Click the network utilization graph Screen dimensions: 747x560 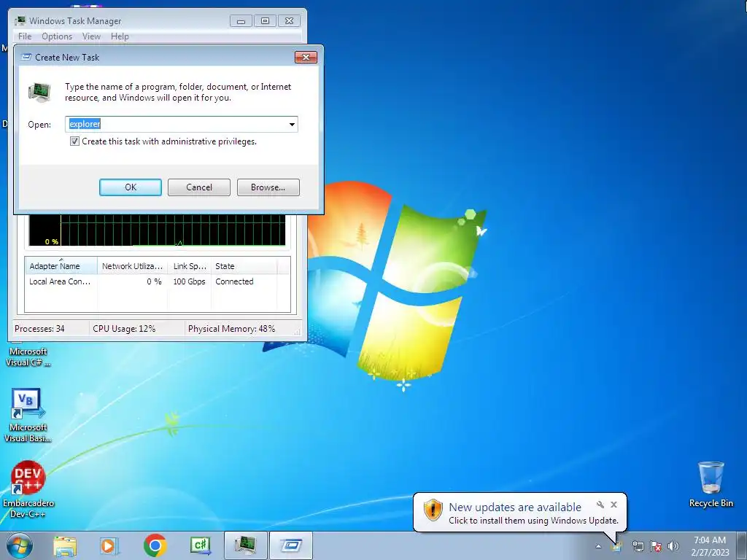point(158,230)
